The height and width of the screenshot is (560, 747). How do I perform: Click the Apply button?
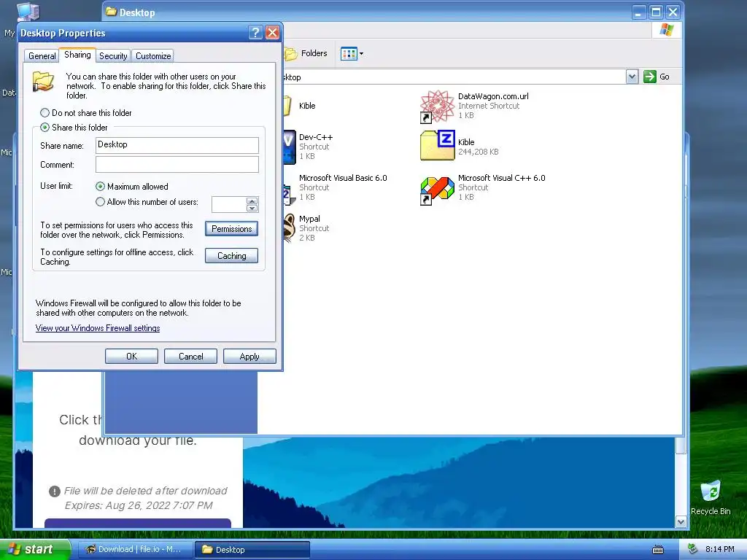click(249, 356)
